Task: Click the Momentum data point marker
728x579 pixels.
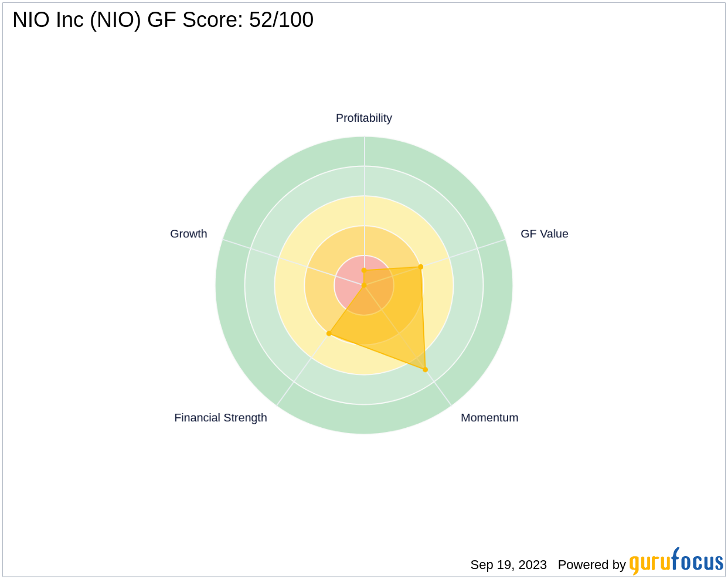Action: (x=425, y=369)
